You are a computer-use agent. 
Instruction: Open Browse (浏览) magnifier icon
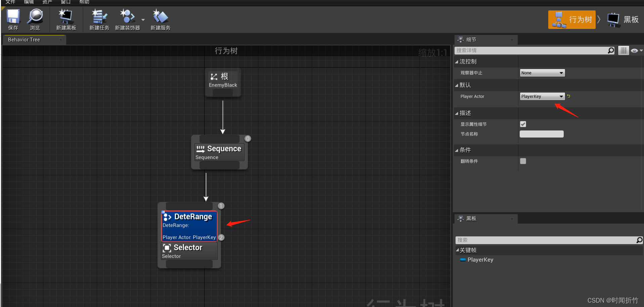point(35,20)
